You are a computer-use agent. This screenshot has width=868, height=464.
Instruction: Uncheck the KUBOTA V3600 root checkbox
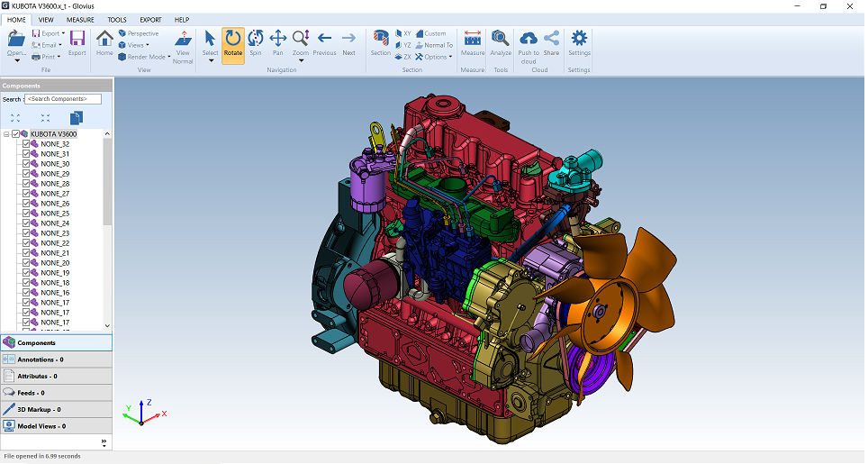pyautogui.click(x=16, y=134)
